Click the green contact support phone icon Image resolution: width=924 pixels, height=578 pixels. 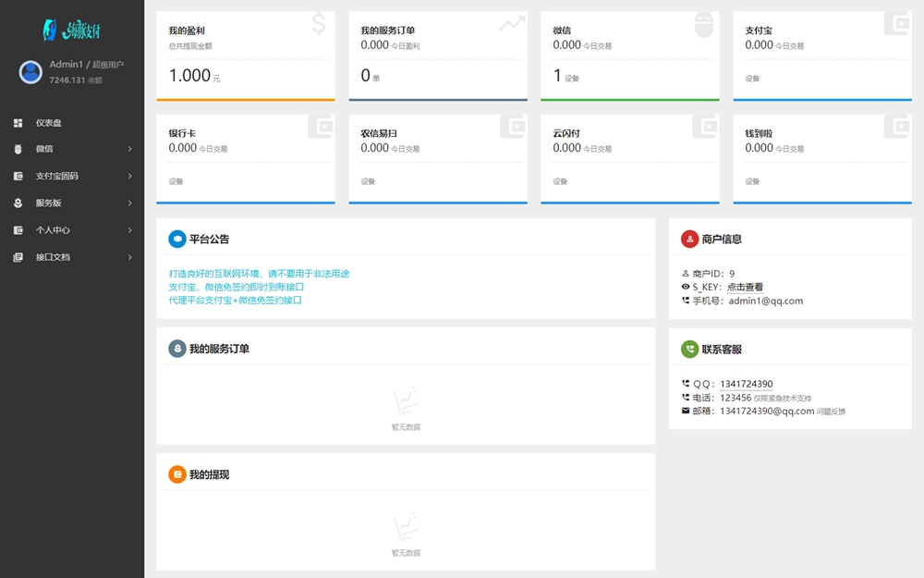click(689, 350)
